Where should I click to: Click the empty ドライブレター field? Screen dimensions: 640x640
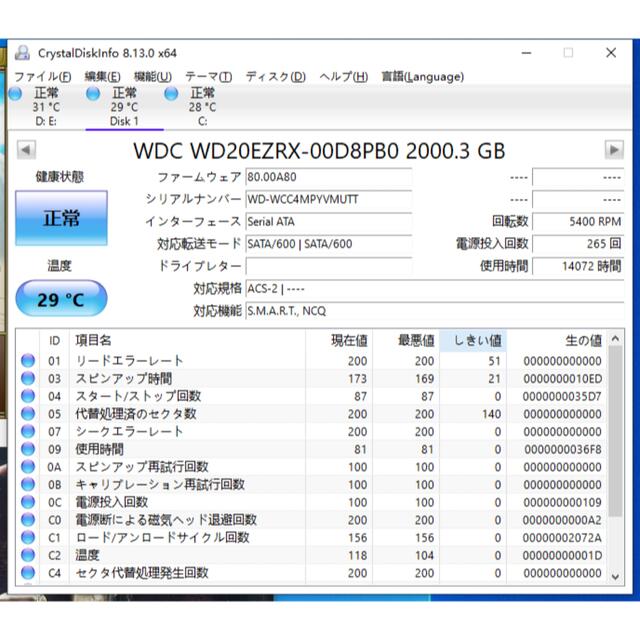[x=329, y=266]
